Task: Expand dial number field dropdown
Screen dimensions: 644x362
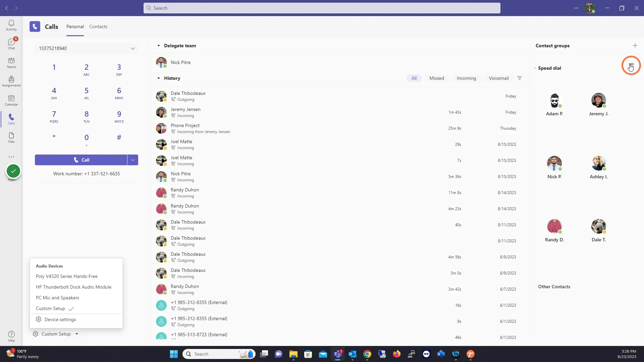Action: click(x=133, y=48)
